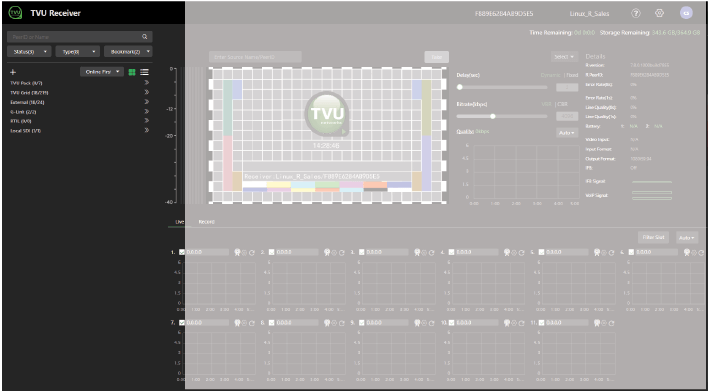Toggle the checkbox for slot 7
The image size is (708, 391).
pyautogui.click(x=182, y=323)
